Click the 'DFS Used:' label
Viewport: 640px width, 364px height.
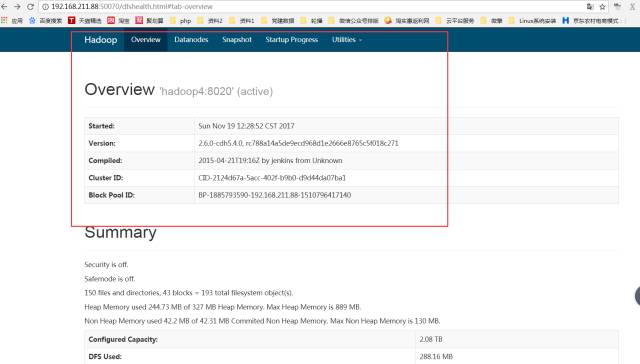(105, 356)
